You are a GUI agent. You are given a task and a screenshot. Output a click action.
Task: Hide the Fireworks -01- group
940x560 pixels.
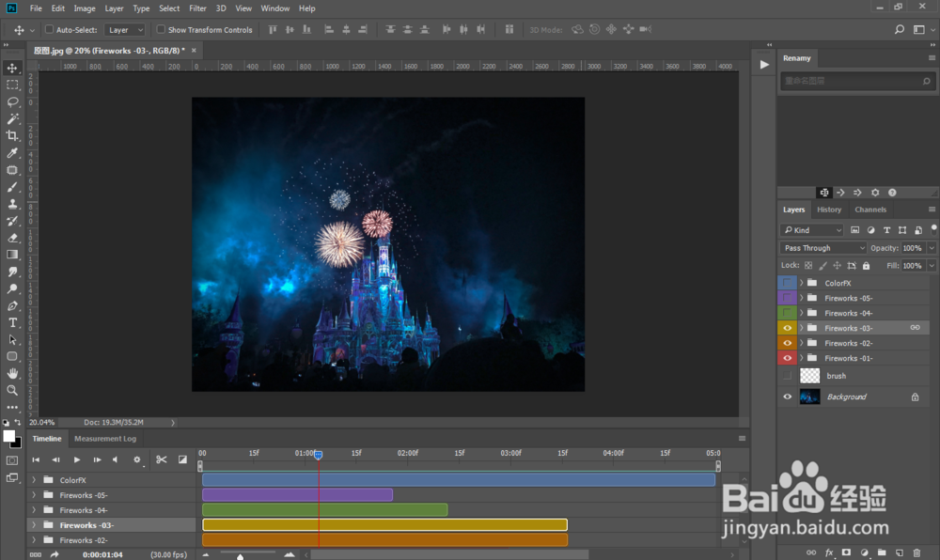[787, 358]
